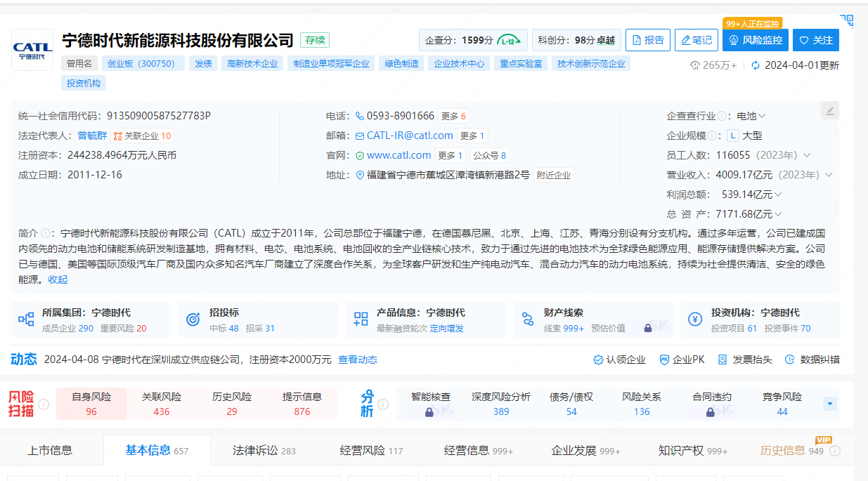Image resolution: width=868 pixels, height=481 pixels.
Task: Collapse the 简介 with 收起
Action: pyautogui.click(x=58, y=279)
